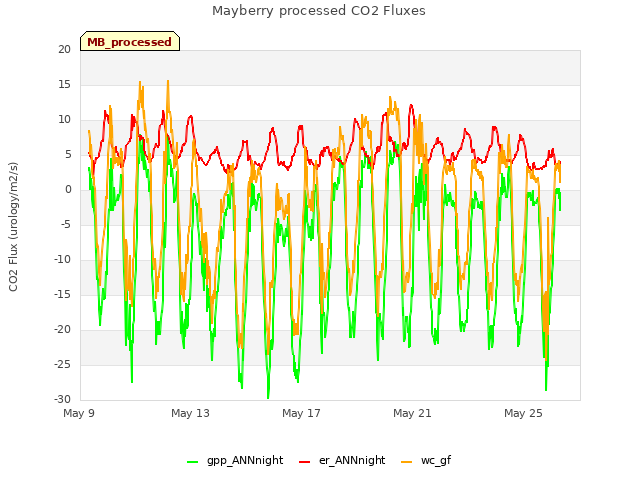Click the y-axis tick label -30

tap(62, 399)
